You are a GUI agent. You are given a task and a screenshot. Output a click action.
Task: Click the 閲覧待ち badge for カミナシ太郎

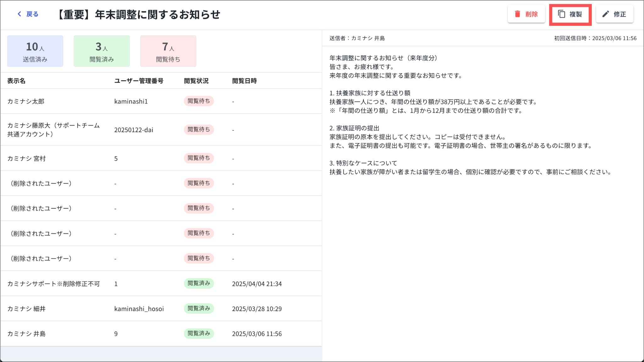[199, 101]
